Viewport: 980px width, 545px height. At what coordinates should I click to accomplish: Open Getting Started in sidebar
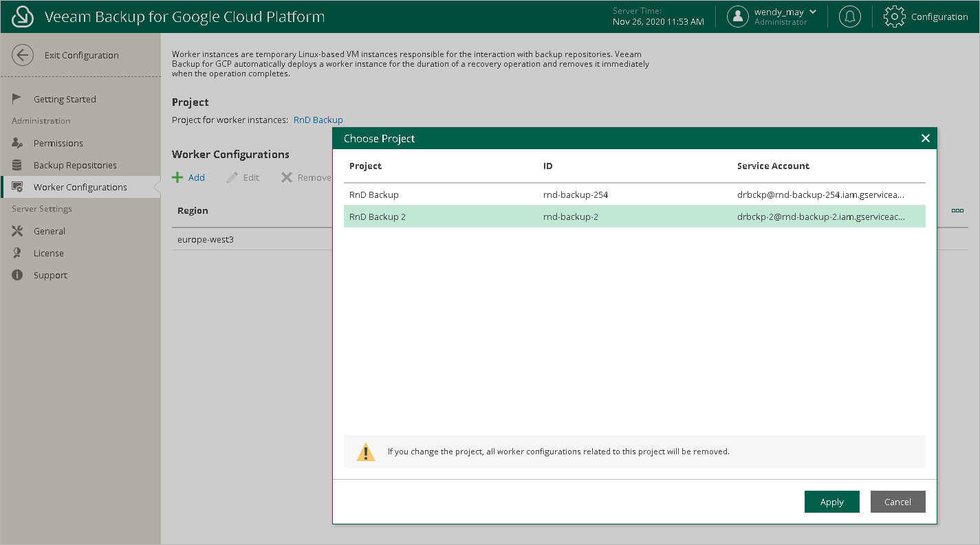[x=65, y=99]
